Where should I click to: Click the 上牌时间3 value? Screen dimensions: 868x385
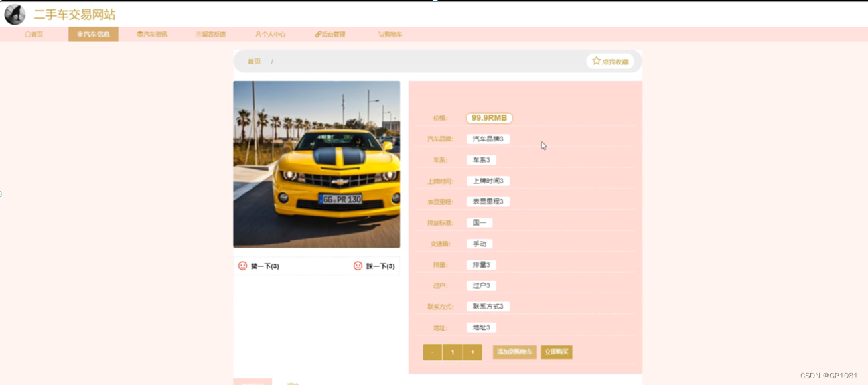(488, 181)
